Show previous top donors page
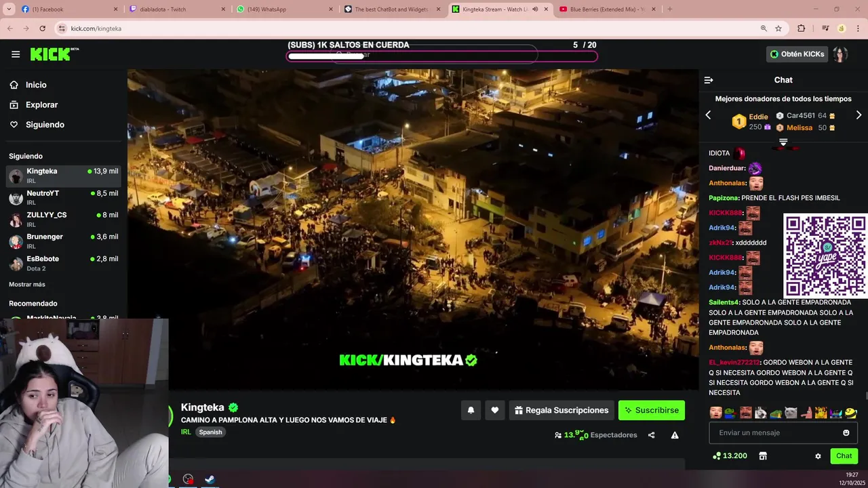This screenshot has width=868, height=488. tap(708, 115)
